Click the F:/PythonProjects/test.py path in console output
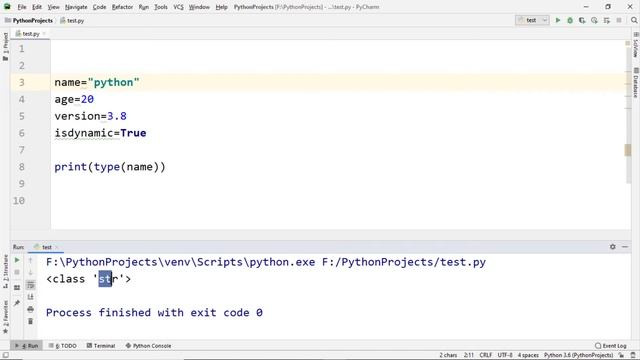The height and width of the screenshot is (360, 640). click(404, 262)
